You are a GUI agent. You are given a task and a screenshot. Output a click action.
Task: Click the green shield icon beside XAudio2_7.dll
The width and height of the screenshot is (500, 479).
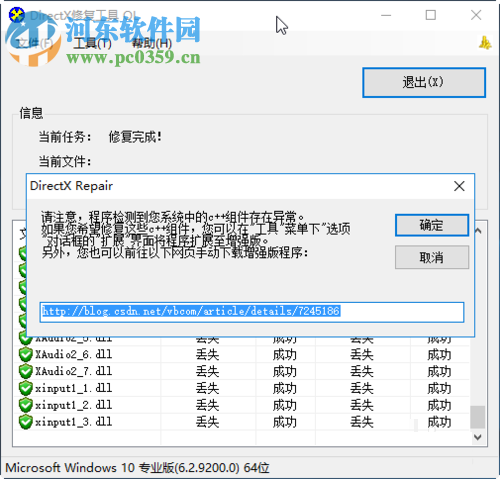tap(25, 371)
